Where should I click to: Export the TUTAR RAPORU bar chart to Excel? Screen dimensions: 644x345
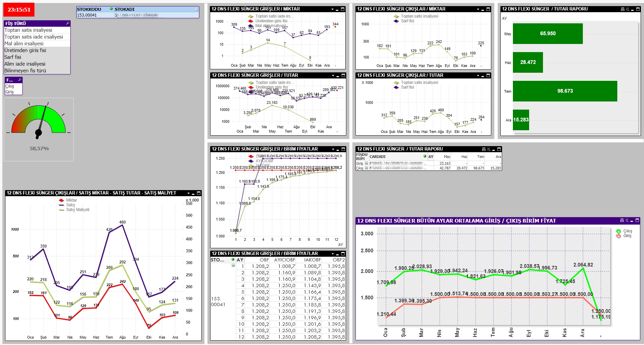(x=627, y=9)
